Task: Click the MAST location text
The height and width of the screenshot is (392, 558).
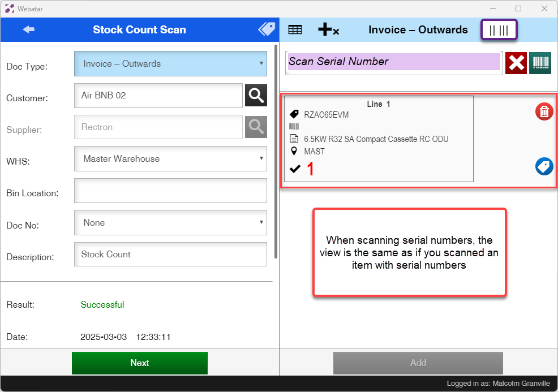Action: pyautogui.click(x=314, y=152)
